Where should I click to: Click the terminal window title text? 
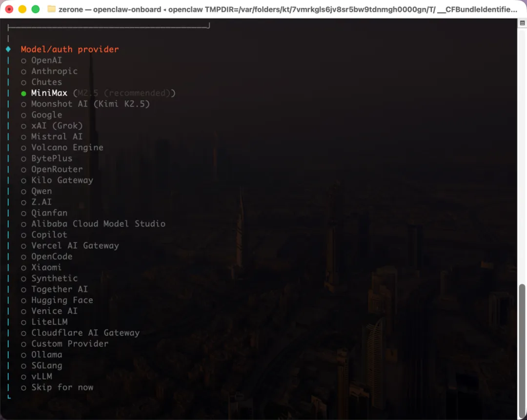click(288, 9)
